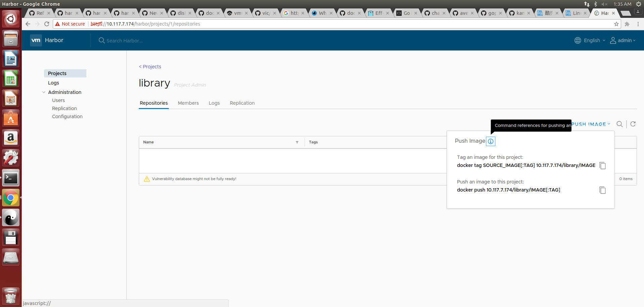Click the clock in the system tray
The image size is (644, 307).
point(622,4)
